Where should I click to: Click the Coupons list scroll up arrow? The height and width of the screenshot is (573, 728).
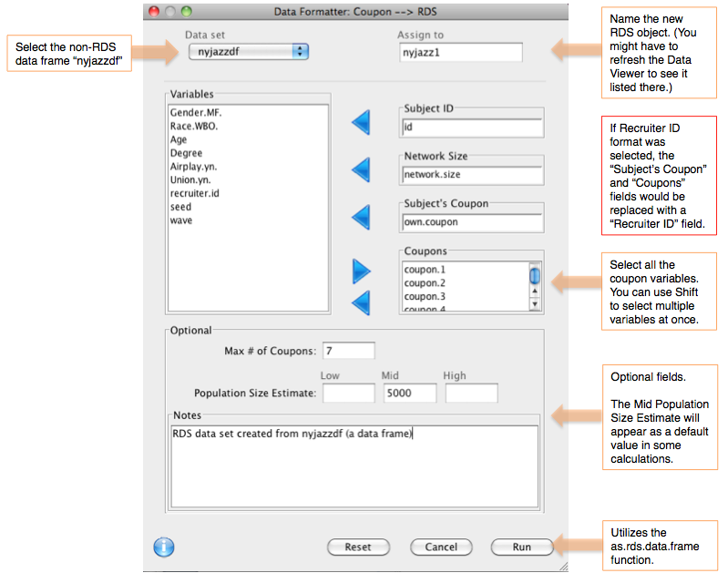[535, 292]
